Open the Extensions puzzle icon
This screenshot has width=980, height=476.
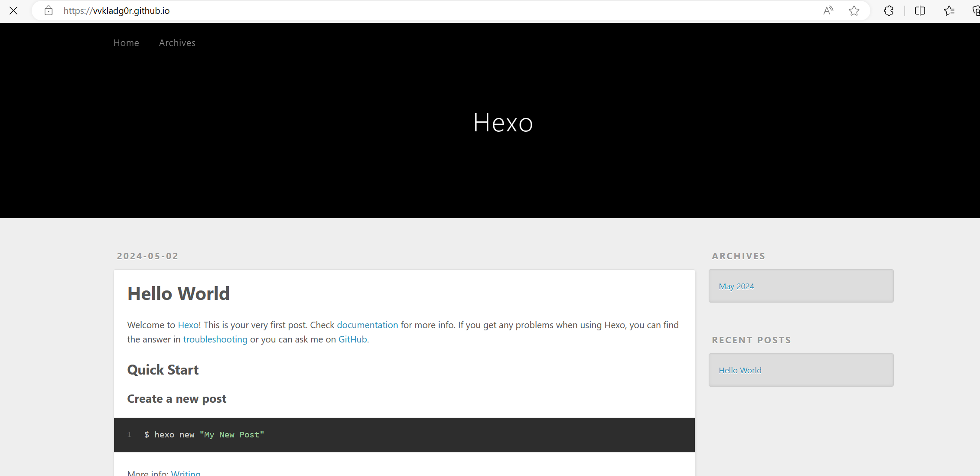(889, 11)
